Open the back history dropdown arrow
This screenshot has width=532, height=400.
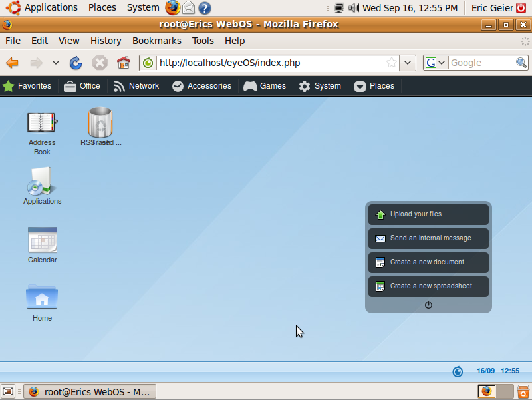[56, 63]
